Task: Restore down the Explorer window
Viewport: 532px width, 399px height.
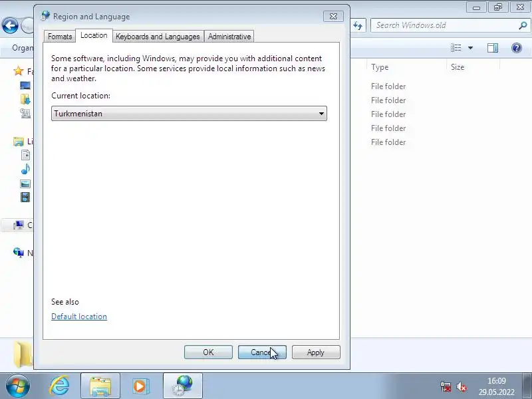Action: tap(498, 7)
